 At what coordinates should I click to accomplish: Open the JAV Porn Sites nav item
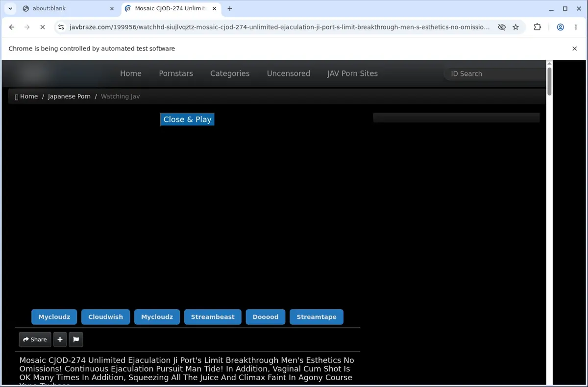352,73
